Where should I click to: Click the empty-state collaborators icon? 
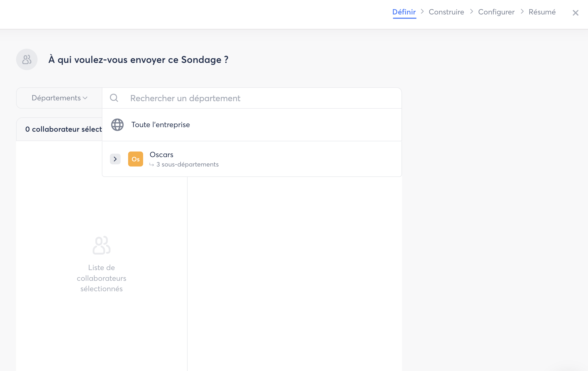(x=102, y=245)
